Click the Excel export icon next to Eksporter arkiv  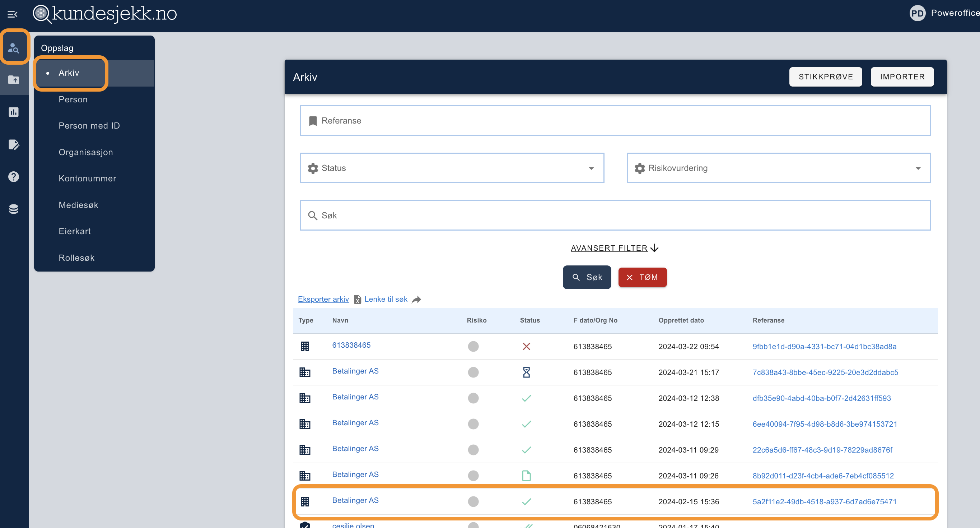pos(357,299)
